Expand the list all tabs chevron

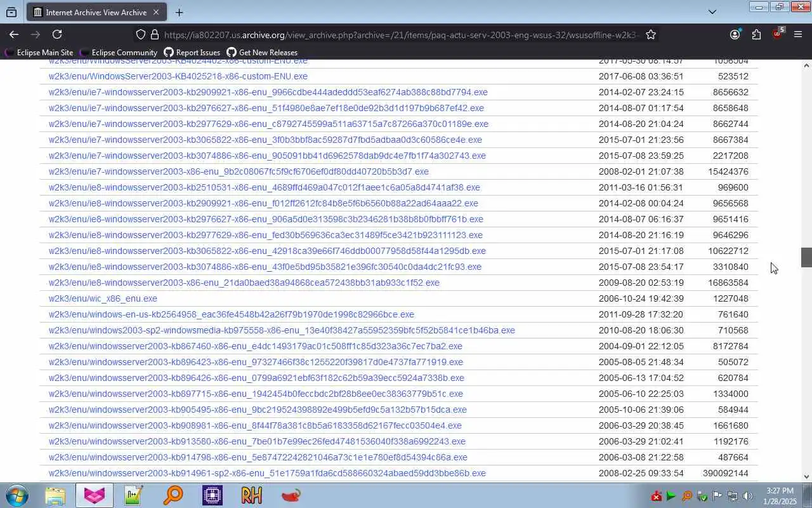click(x=712, y=11)
